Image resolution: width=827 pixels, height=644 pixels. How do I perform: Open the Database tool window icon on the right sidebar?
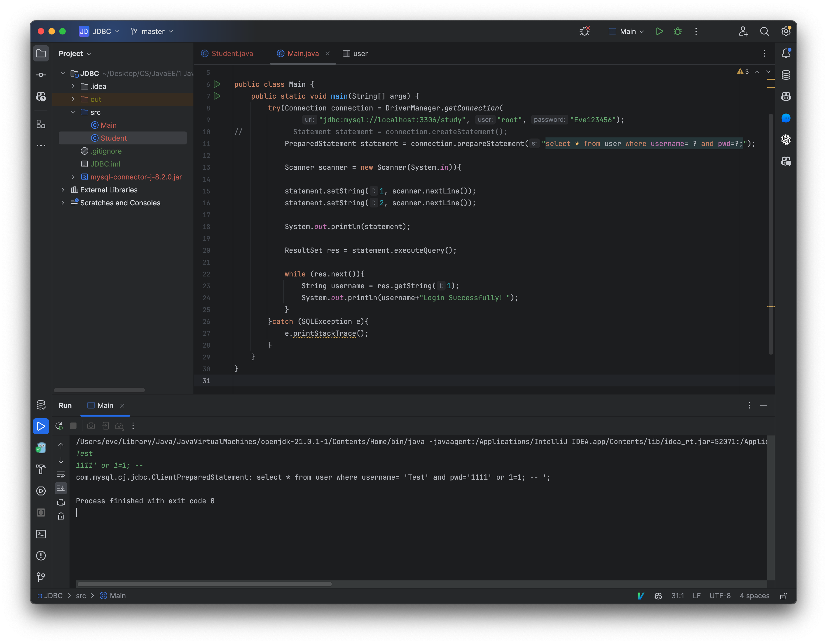786,75
